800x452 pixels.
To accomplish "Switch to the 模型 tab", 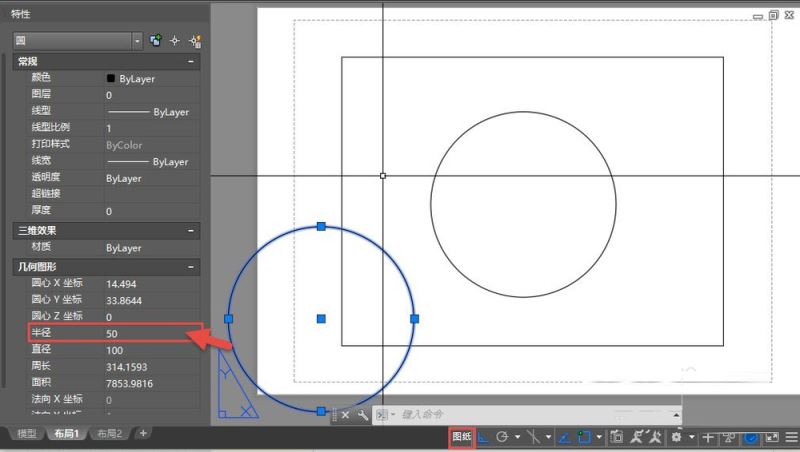I will 27,434.
